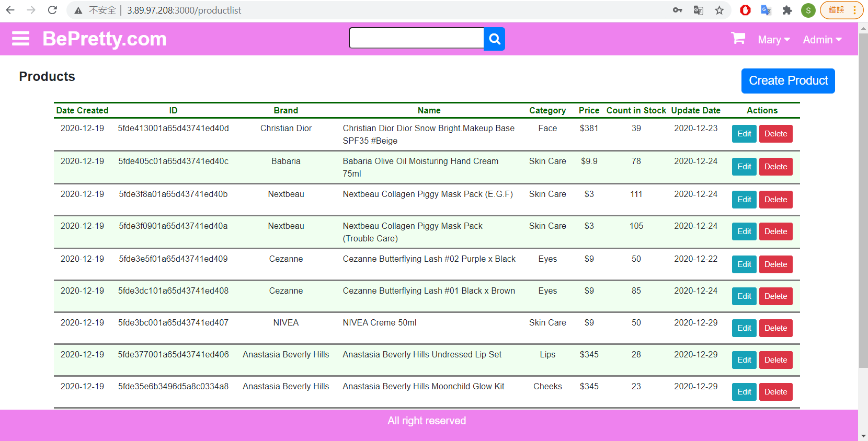Click the price $9.9 cell
The image size is (868, 441).
point(589,161)
